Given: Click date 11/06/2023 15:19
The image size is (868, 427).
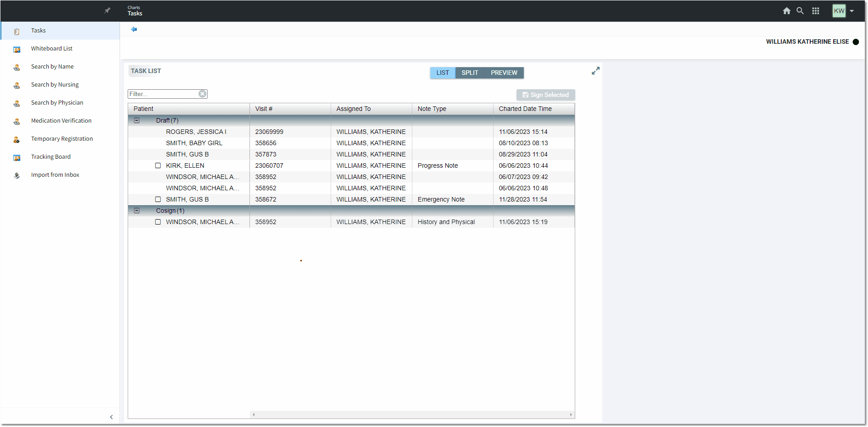Looking at the screenshot, I should [x=523, y=222].
